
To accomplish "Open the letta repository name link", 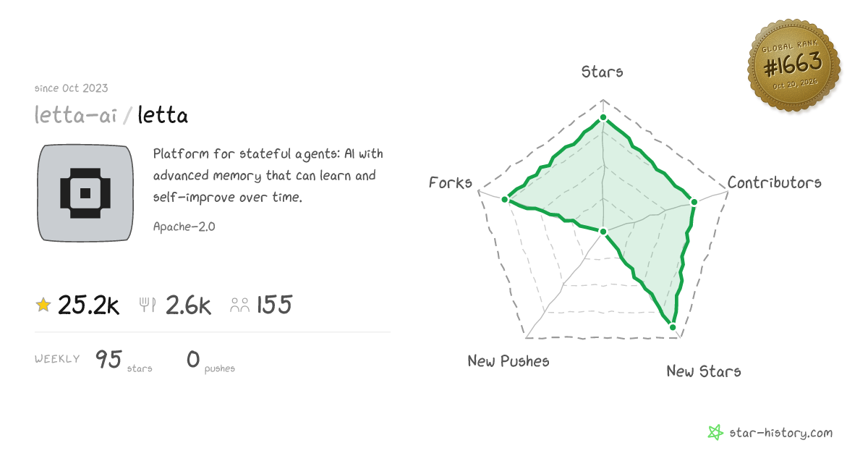I will point(163,115).
